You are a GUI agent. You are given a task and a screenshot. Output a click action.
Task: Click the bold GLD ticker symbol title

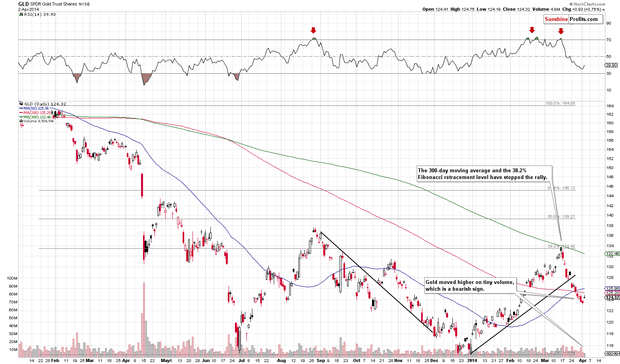(23, 4)
